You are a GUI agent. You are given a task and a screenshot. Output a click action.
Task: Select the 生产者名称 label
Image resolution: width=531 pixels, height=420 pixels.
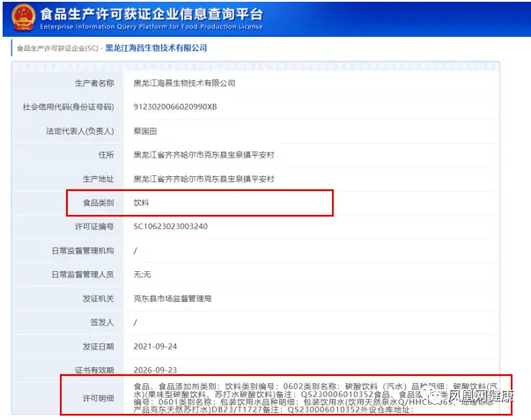[x=94, y=84]
